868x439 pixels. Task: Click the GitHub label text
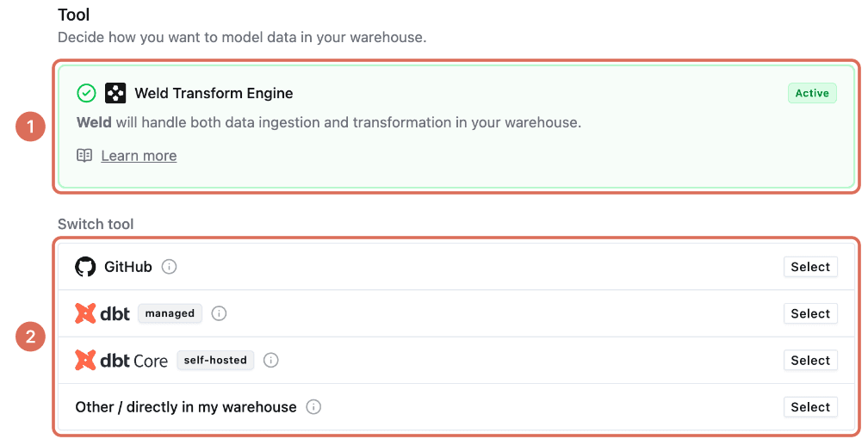[x=127, y=267]
